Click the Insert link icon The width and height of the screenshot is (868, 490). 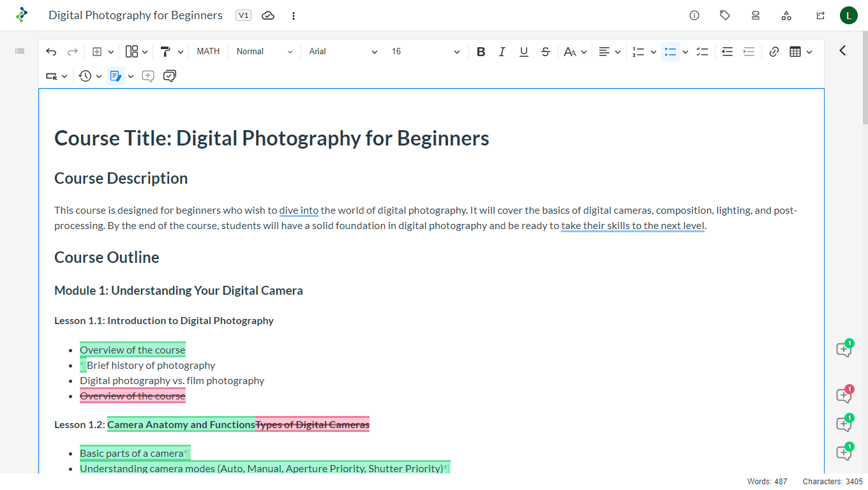pos(774,52)
